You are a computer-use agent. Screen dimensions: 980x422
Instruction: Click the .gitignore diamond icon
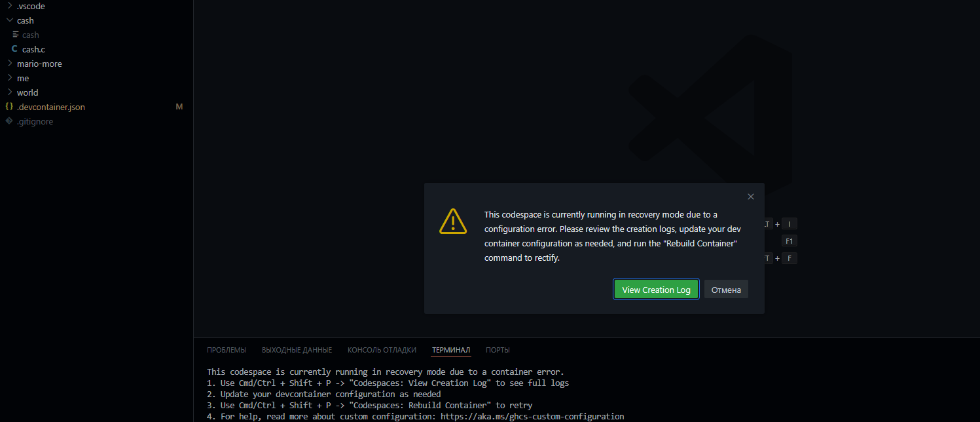click(x=9, y=121)
